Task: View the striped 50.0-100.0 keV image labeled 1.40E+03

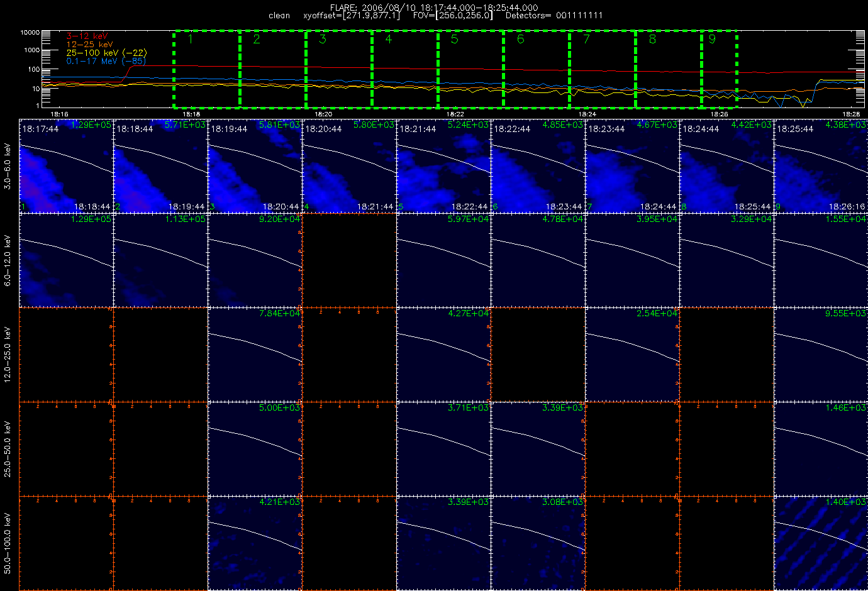Action: tap(821, 543)
